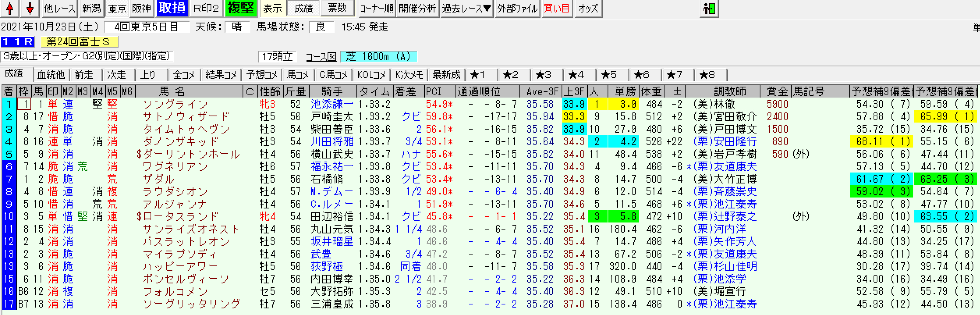Screen dimensions: 980x315
Task: Click horse name ソングライン
Action: 175,104
